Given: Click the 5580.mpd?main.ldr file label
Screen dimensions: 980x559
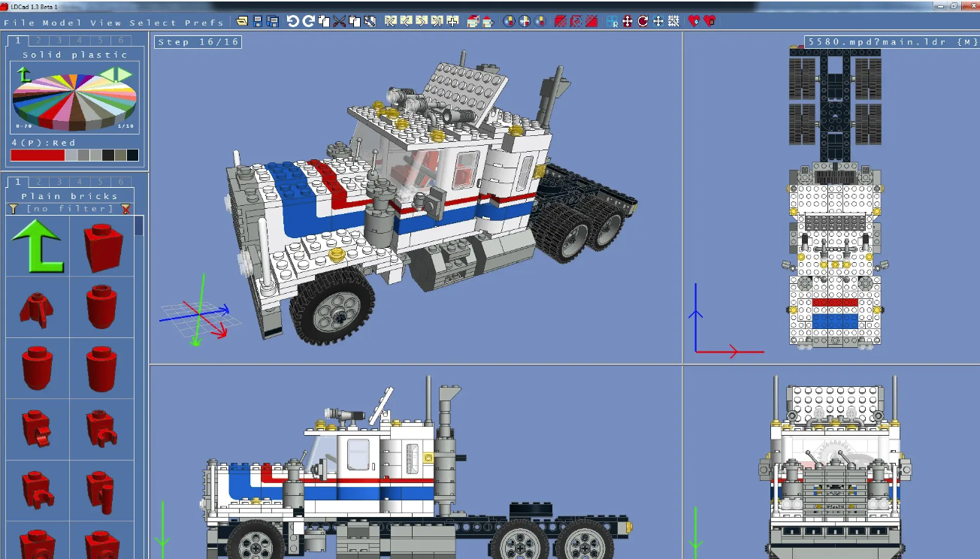Looking at the screenshot, I should pyautogui.click(x=891, y=42).
